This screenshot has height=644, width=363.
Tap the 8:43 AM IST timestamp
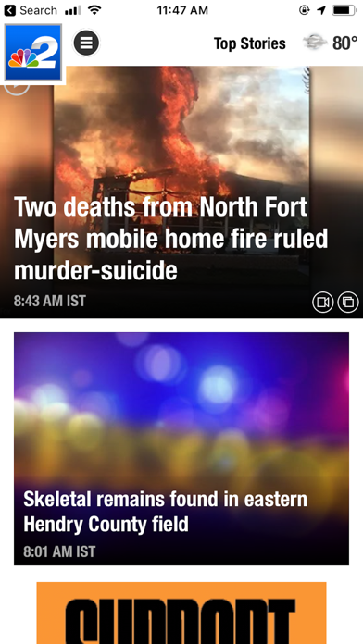coord(50,301)
